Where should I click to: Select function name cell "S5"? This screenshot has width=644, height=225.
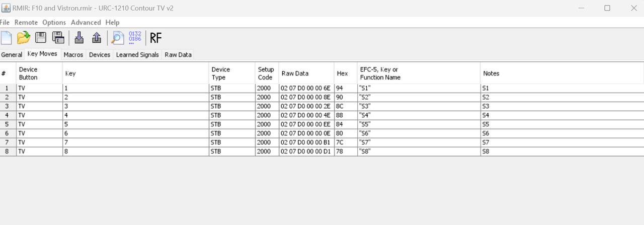point(419,124)
